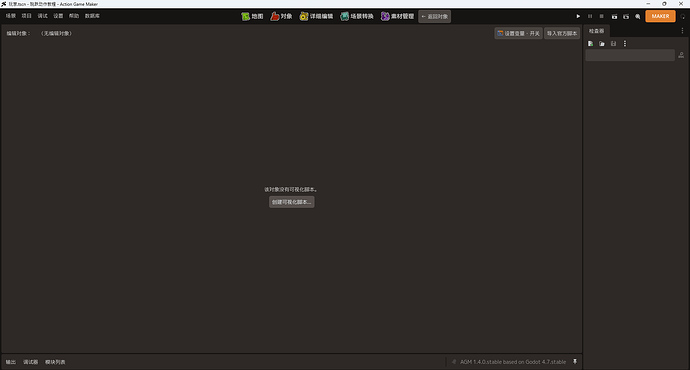
Task: Click the （无编辑对象） label
Action: (56, 33)
